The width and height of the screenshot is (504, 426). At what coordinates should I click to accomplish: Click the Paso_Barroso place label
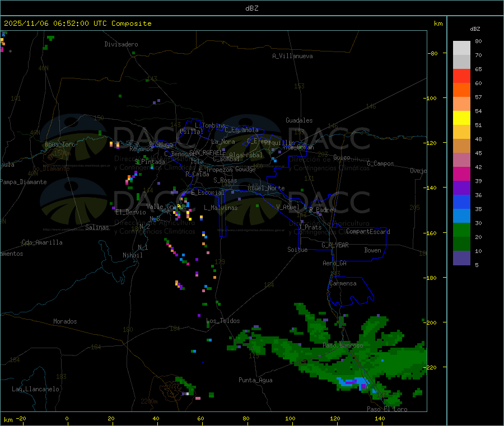point(343,345)
